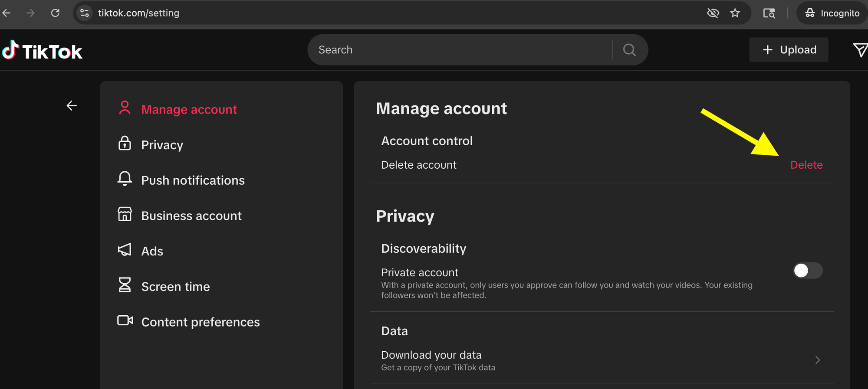Toggle the Private account switch
Image resolution: width=868 pixels, height=389 pixels.
(808, 271)
